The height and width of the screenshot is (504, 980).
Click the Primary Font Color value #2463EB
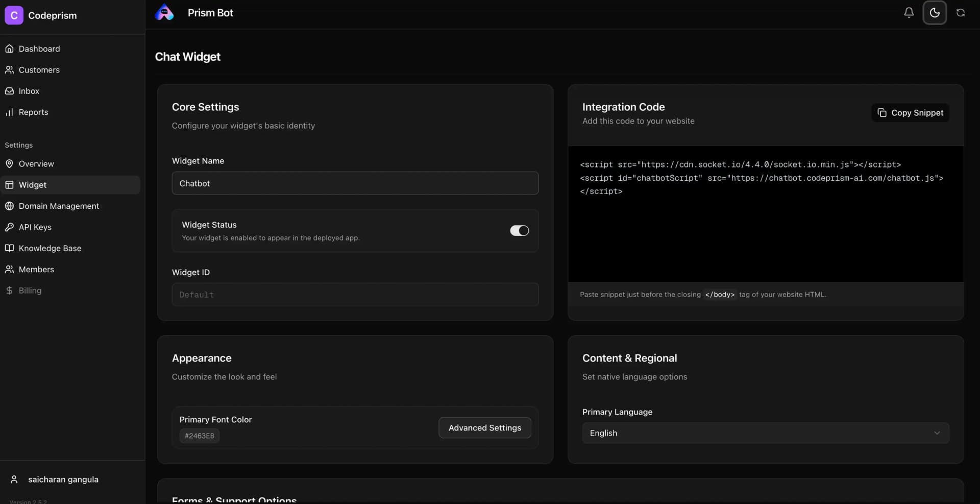point(199,436)
